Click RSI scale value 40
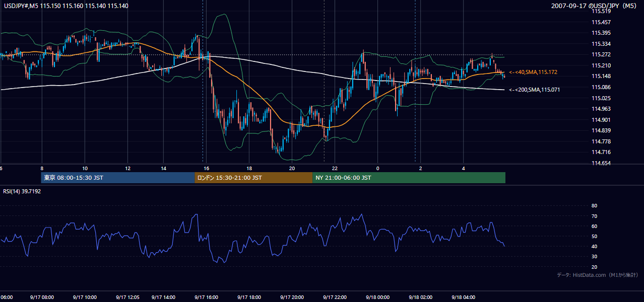This screenshot has width=644, height=302. (594, 246)
